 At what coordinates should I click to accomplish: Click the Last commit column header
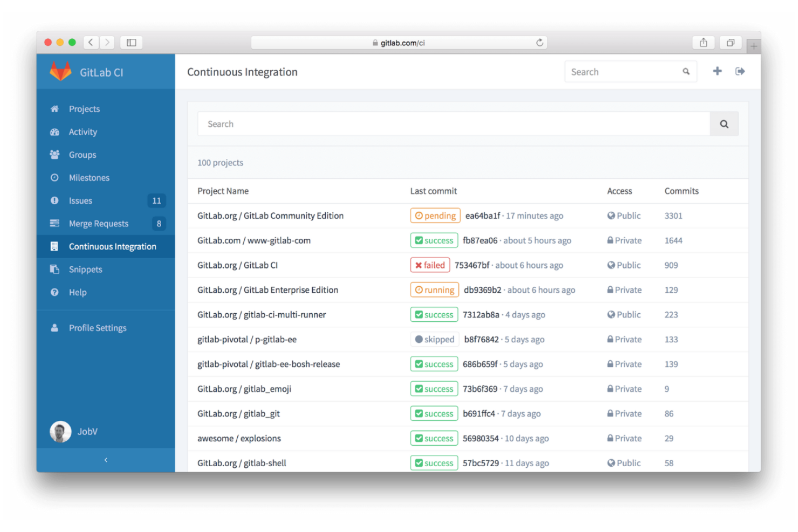pos(434,191)
